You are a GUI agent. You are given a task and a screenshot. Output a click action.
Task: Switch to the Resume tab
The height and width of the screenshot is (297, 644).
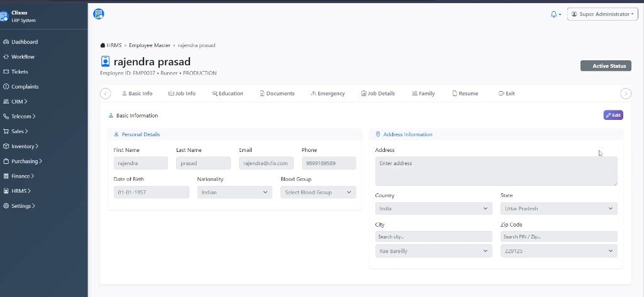(x=465, y=94)
